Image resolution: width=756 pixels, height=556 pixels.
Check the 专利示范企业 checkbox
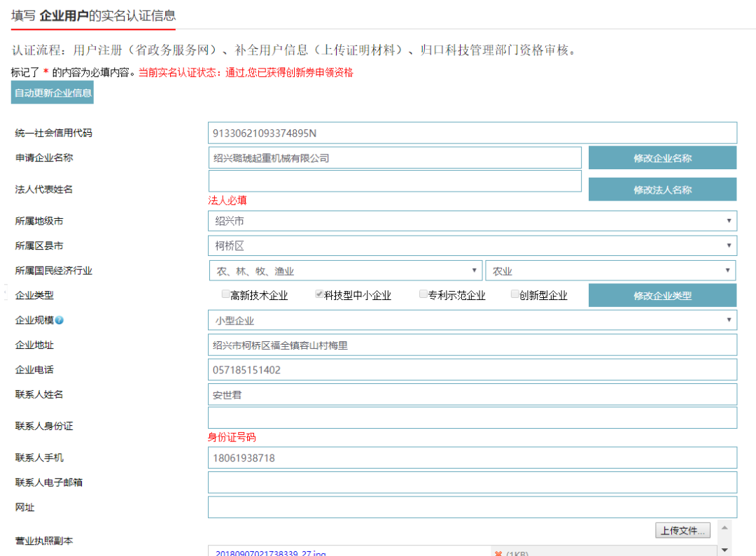tap(423, 294)
